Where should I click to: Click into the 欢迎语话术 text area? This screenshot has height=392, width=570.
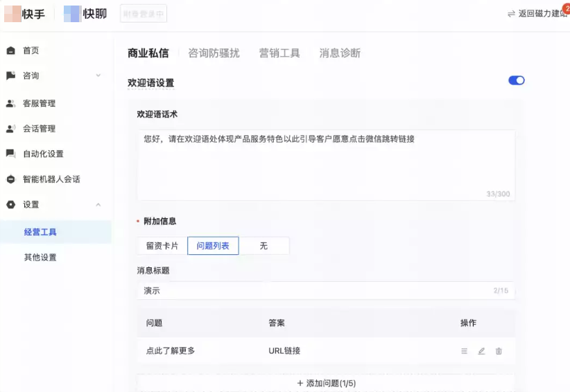pyautogui.click(x=326, y=165)
